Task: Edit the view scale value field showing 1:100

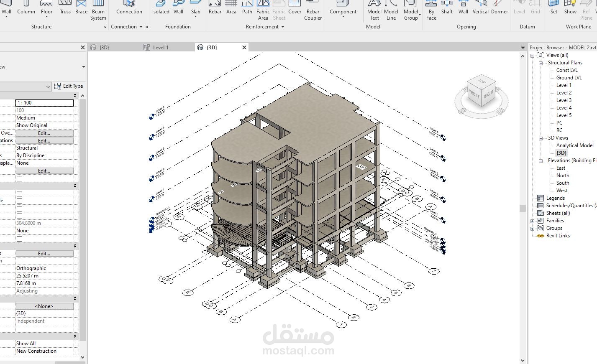Action: point(44,102)
